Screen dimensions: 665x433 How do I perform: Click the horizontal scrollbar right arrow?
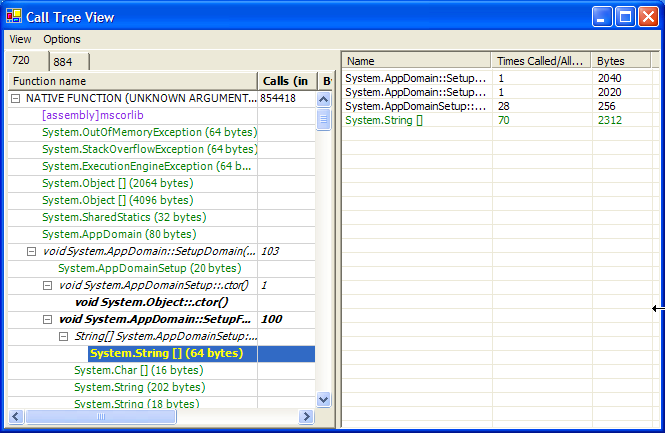tap(306, 416)
